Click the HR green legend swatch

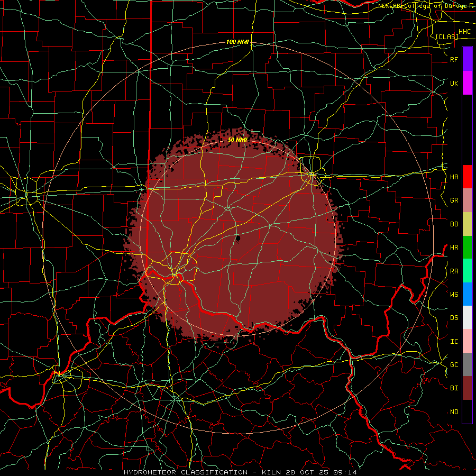pyautogui.click(x=467, y=248)
